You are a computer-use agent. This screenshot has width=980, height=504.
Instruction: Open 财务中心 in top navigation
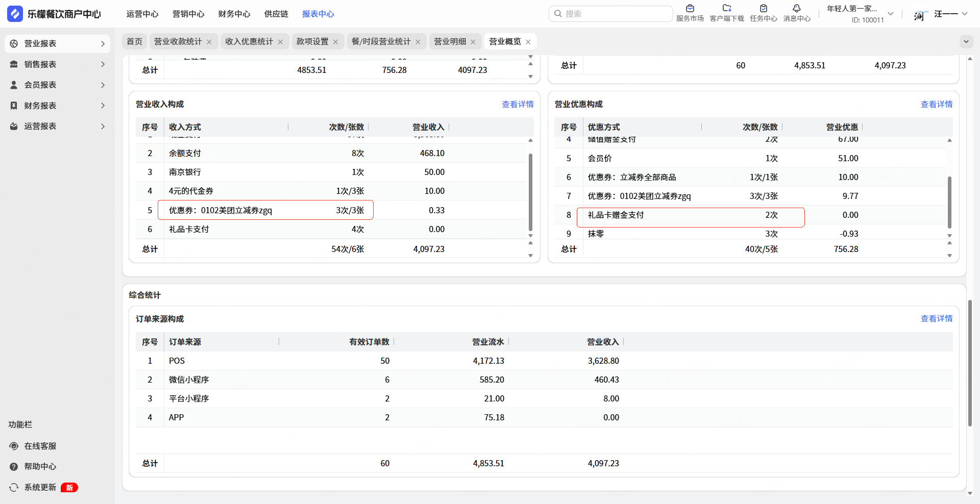click(234, 14)
